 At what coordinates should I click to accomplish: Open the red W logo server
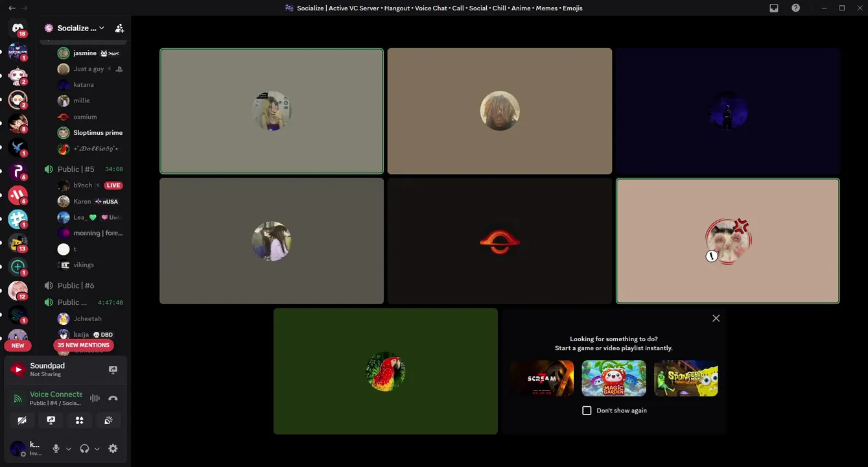(18, 195)
